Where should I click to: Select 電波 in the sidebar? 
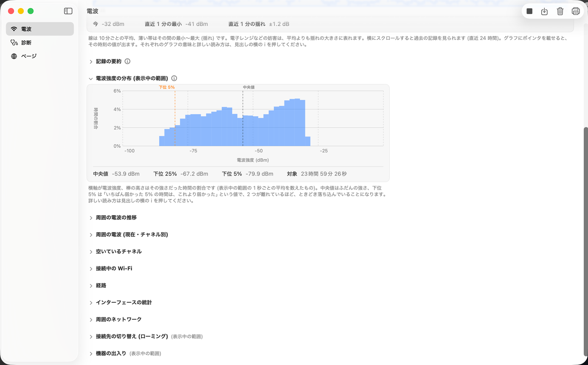(40, 29)
